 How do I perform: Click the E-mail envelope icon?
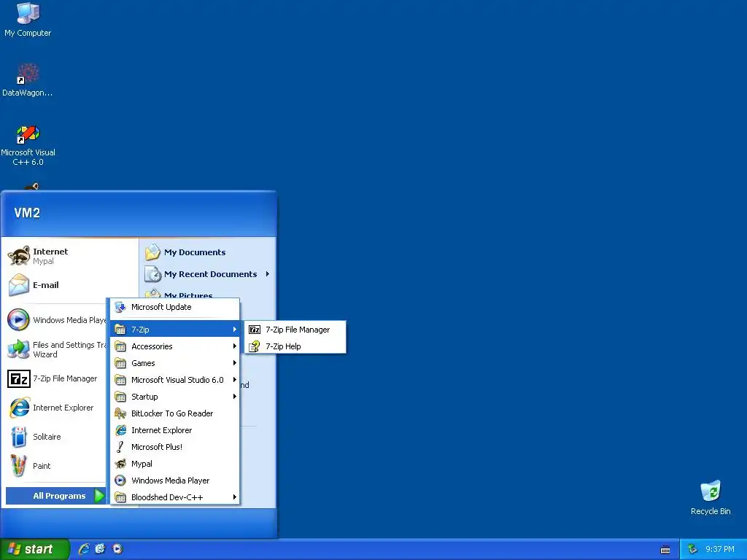pyautogui.click(x=19, y=285)
